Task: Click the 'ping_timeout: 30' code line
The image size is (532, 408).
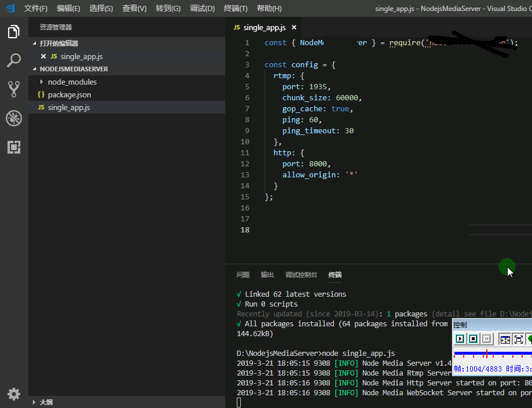Action: tap(318, 131)
